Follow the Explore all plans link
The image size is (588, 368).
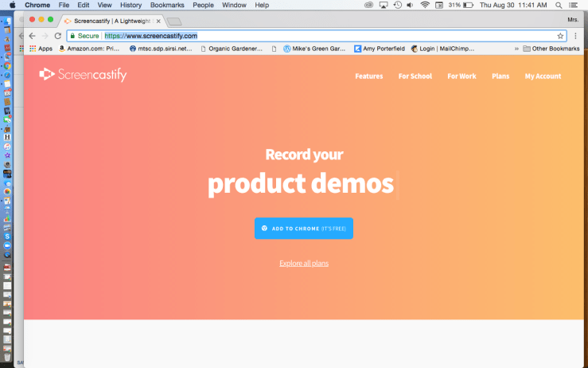[x=303, y=264]
